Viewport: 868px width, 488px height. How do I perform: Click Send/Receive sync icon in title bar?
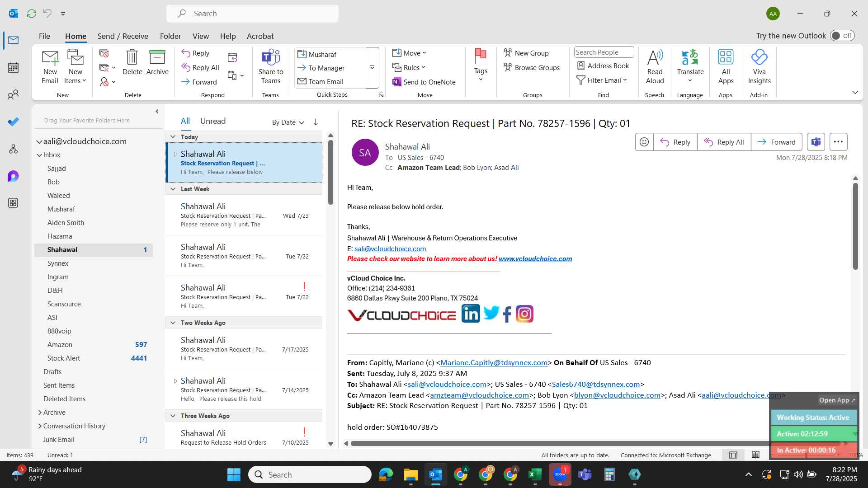click(31, 14)
